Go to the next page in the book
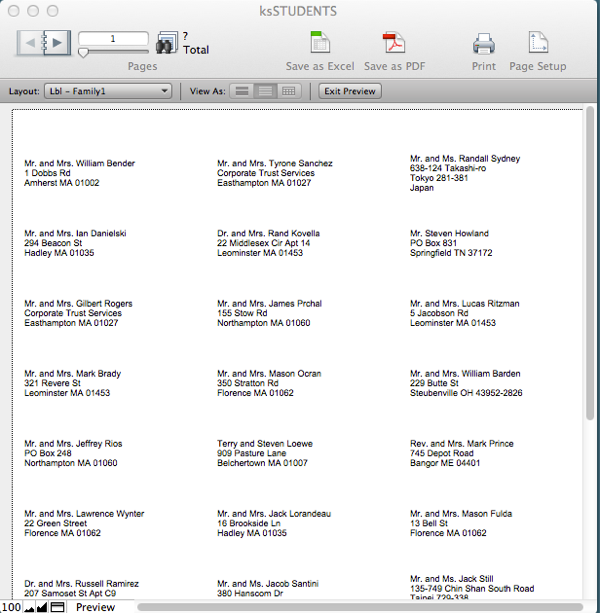600x613 pixels. [56, 43]
